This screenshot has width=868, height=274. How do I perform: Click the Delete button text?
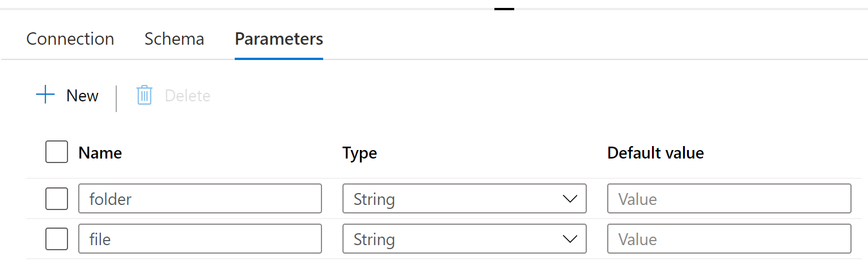click(x=188, y=96)
